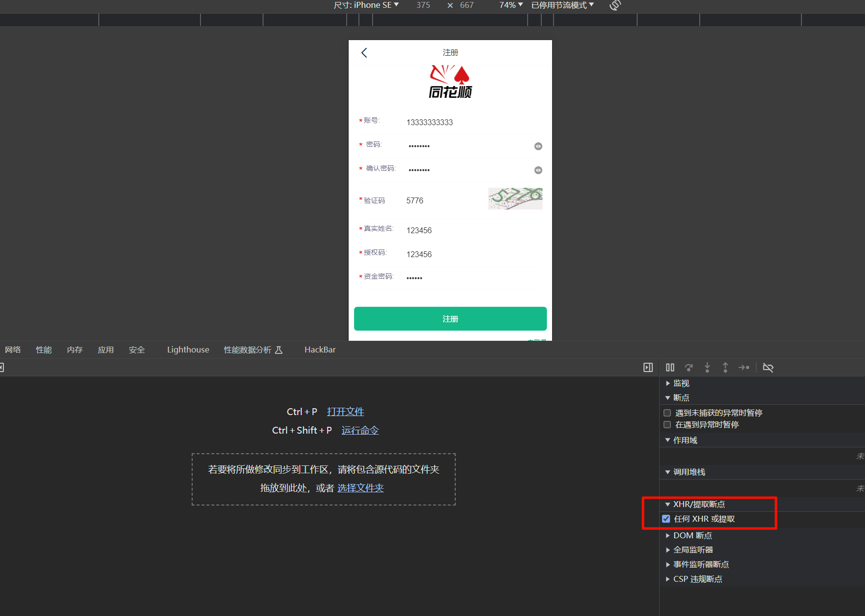Open the iPhone SE device size dropdown

(x=366, y=5)
